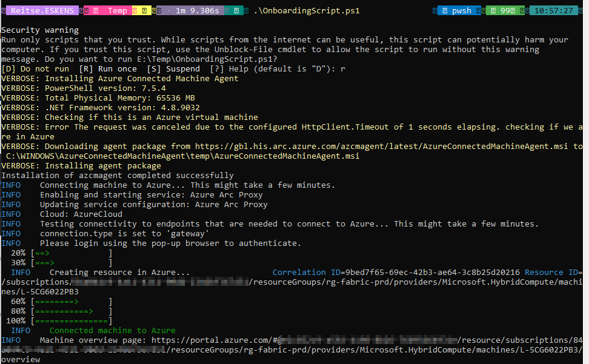Click the 60% progress bar

click(72, 302)
